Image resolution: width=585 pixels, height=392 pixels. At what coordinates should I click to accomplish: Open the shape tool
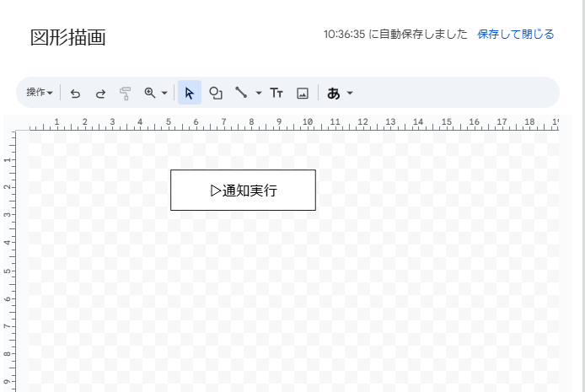tap(216, 93)
